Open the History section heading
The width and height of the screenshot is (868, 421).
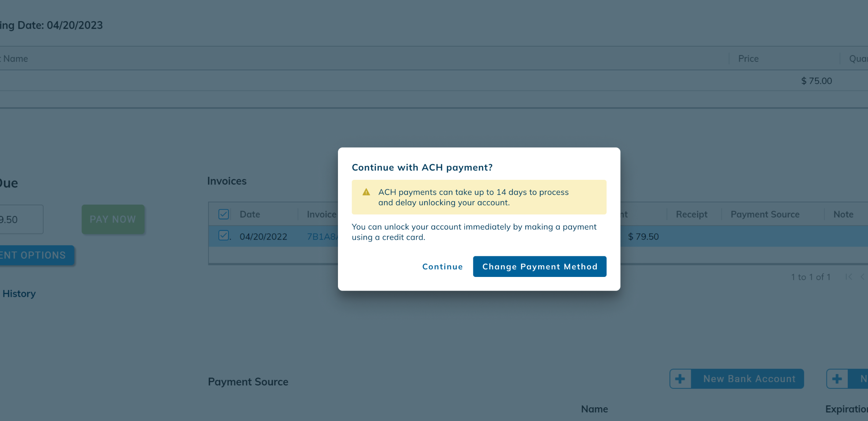[x=19, y=294]
